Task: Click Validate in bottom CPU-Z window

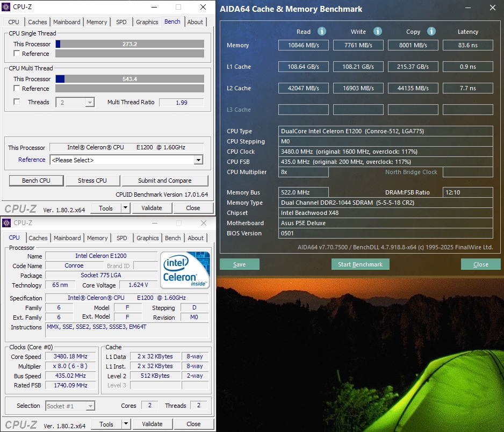Action: [153, 423]
